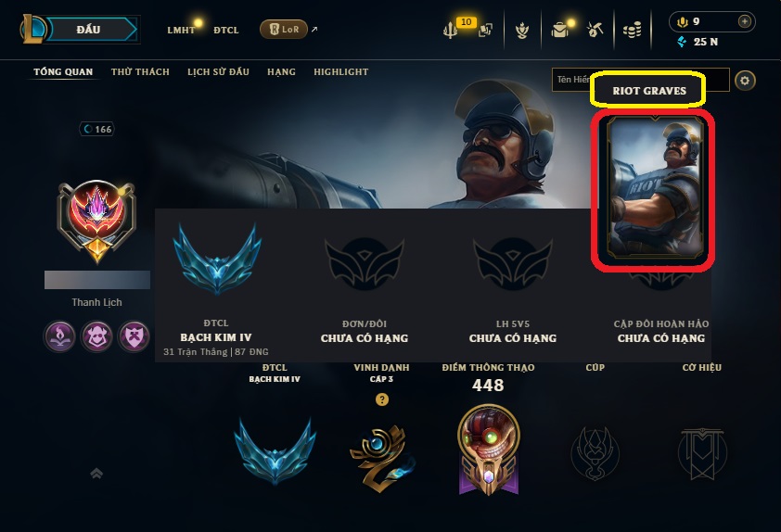Select the Riot Graves background thumbnail
Image resolution: width=781 pixels, height=532 pixels.
point(655,187)
